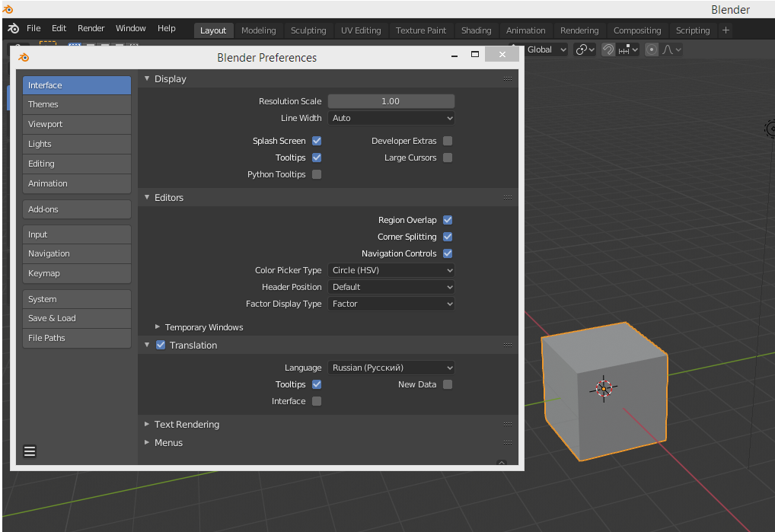Click the Blender icon in Preferences title bar
775x532 pixels.
(24, 57)
